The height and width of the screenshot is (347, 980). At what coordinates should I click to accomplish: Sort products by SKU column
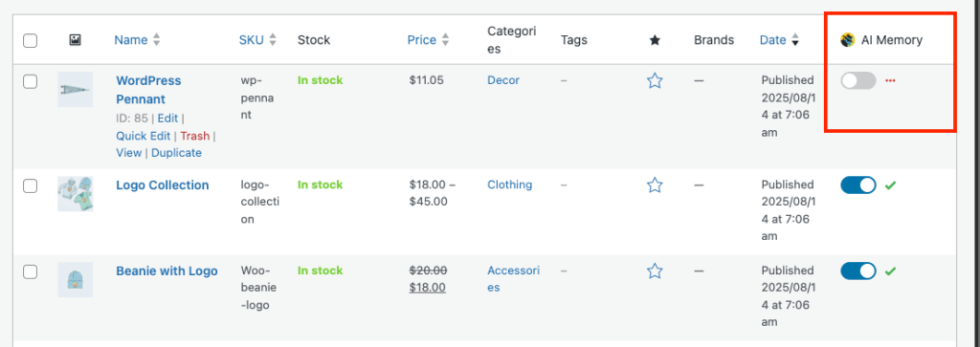tap(257, 40)
